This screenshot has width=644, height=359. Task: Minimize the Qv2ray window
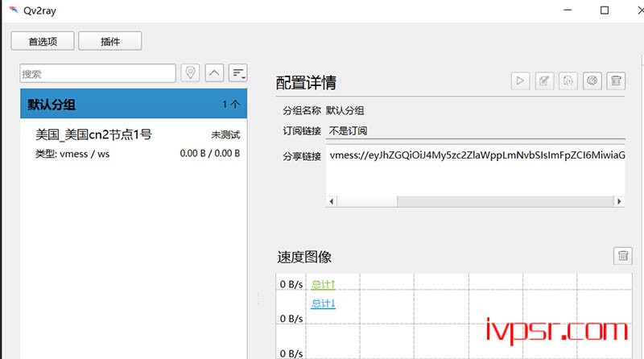pyautogui.click(x=568, y=10)
